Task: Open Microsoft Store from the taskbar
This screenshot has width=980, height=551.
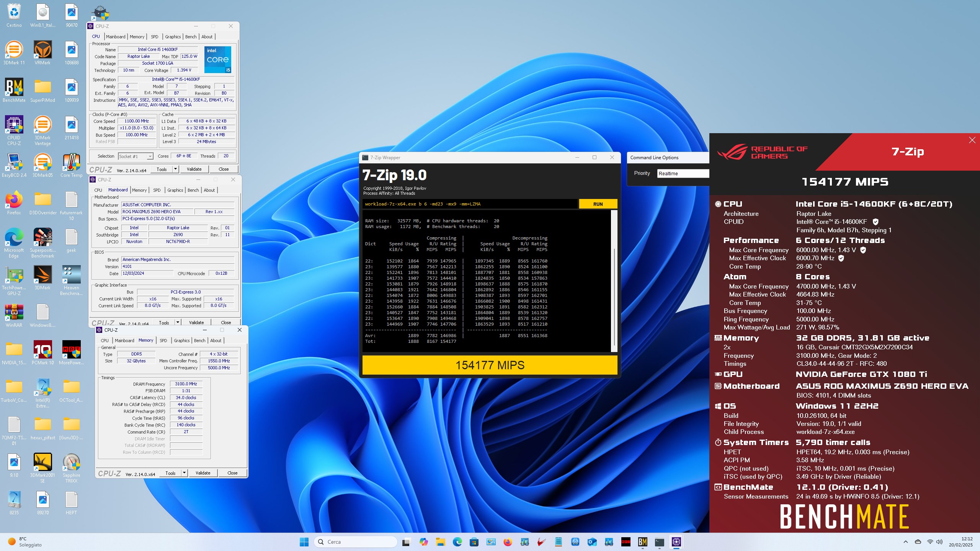Action: (x=474, y=542)
